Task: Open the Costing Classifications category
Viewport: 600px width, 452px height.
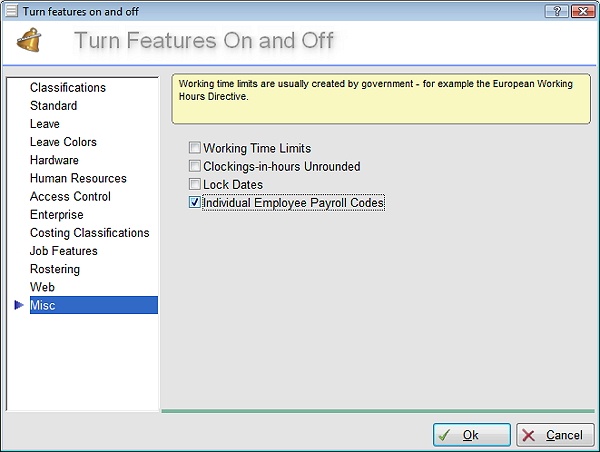Action: 89,233
